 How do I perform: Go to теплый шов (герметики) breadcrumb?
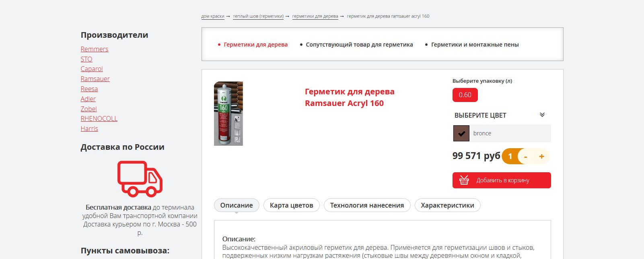tap(258, 16)
